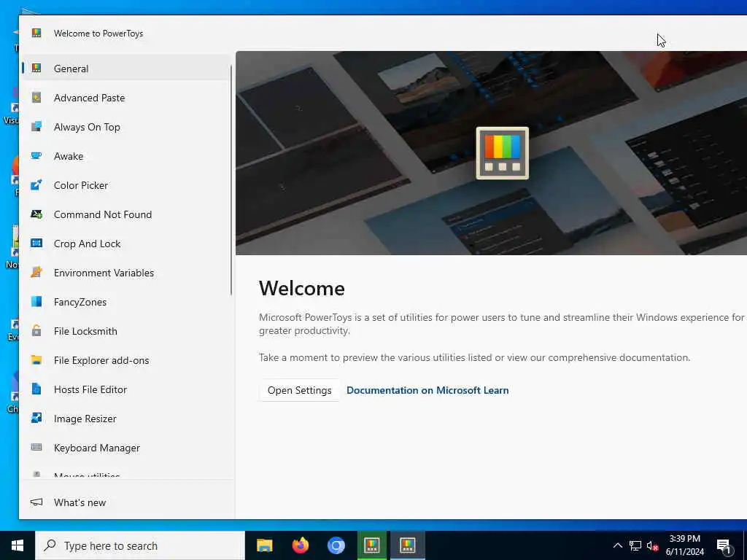Open File Explorer add-ons page
747x560 pixels.
tap(127, 360)
